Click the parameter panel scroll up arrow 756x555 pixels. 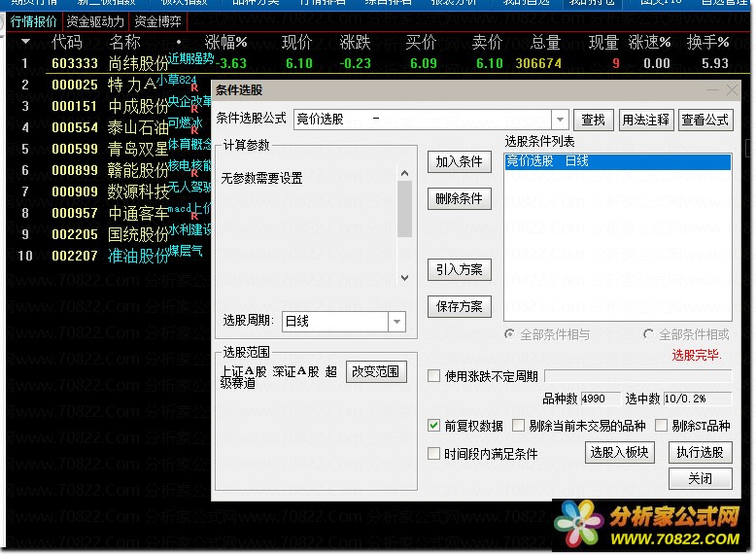click(404, 173)
